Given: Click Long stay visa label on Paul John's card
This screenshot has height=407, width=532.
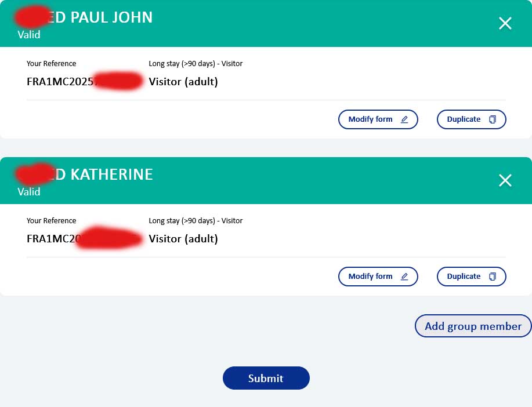Looking at the screenshot, I should (196, 64).
